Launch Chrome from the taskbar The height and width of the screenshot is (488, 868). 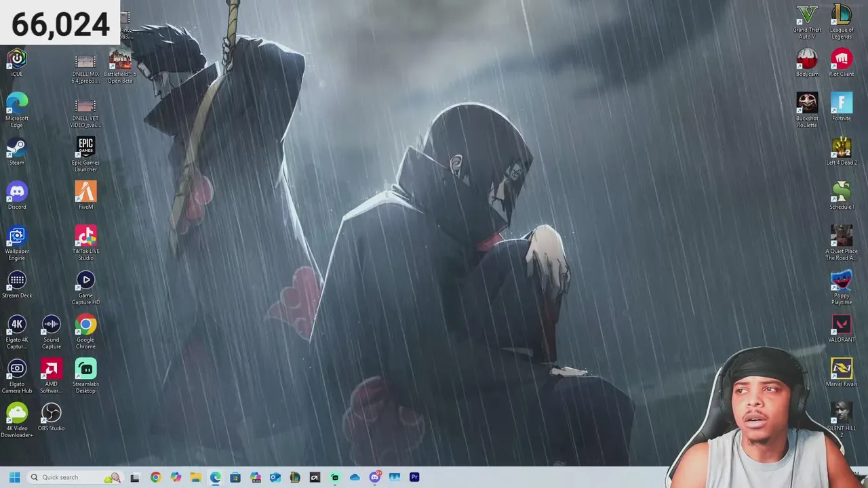coord(155,477)
